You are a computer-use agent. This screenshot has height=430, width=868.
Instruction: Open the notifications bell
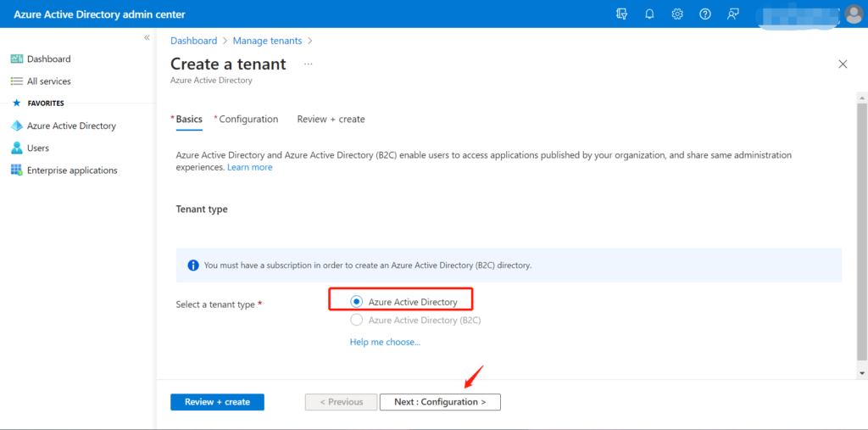tap(649, 14)
